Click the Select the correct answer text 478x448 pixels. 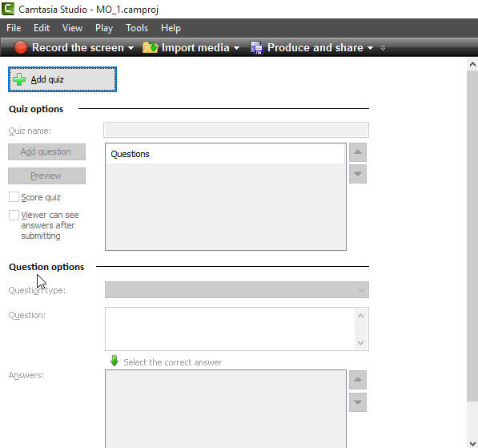point(172,362)
